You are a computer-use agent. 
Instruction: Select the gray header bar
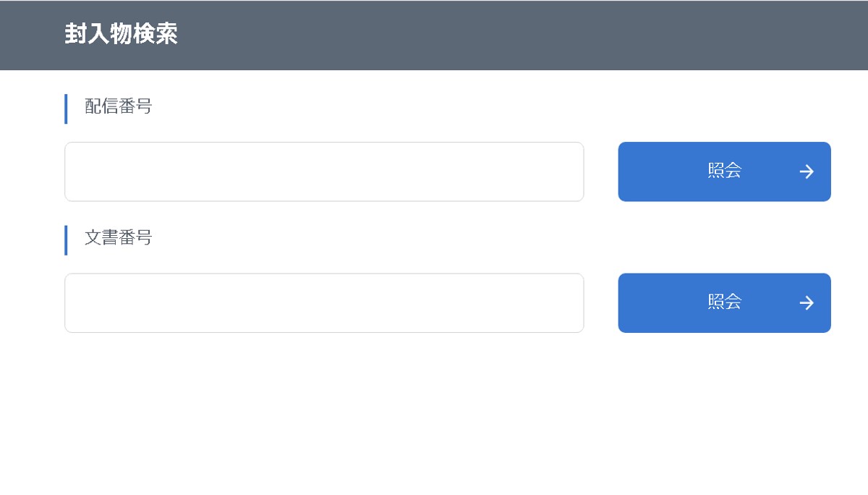[x=506, y=35]
